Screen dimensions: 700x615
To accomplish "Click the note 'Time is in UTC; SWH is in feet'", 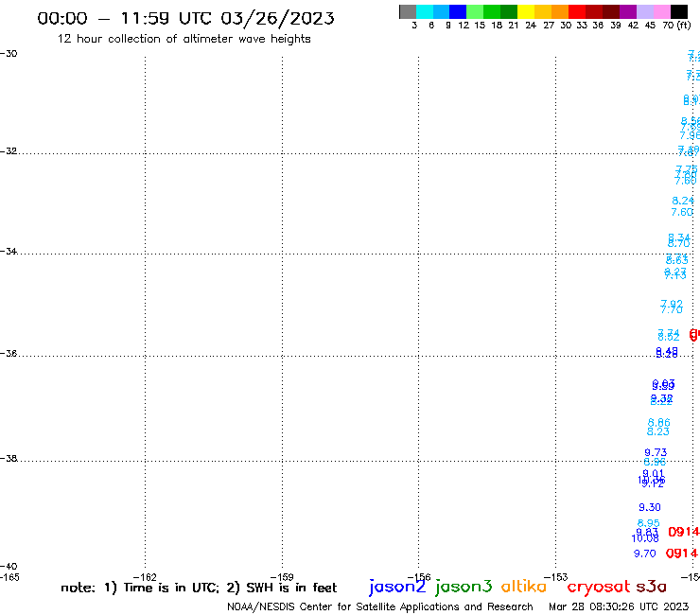I will pyautogui.click(x=199, y=588).
